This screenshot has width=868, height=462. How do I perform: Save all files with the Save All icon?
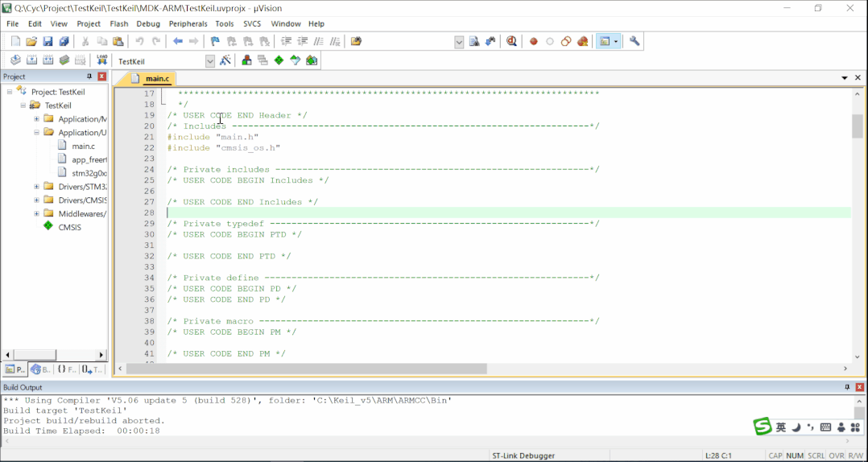(x=64, y=42)
